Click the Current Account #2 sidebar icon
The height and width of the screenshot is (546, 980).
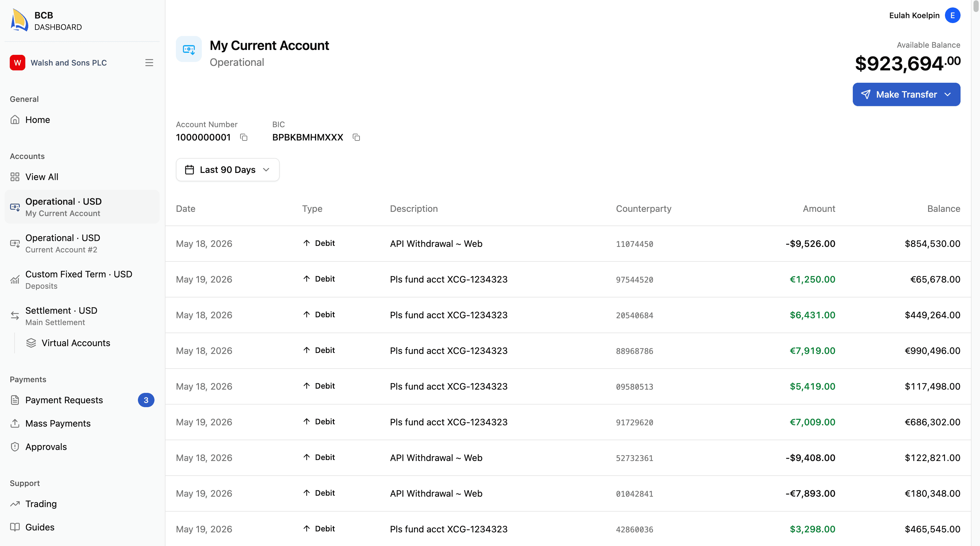click(15, 243)
